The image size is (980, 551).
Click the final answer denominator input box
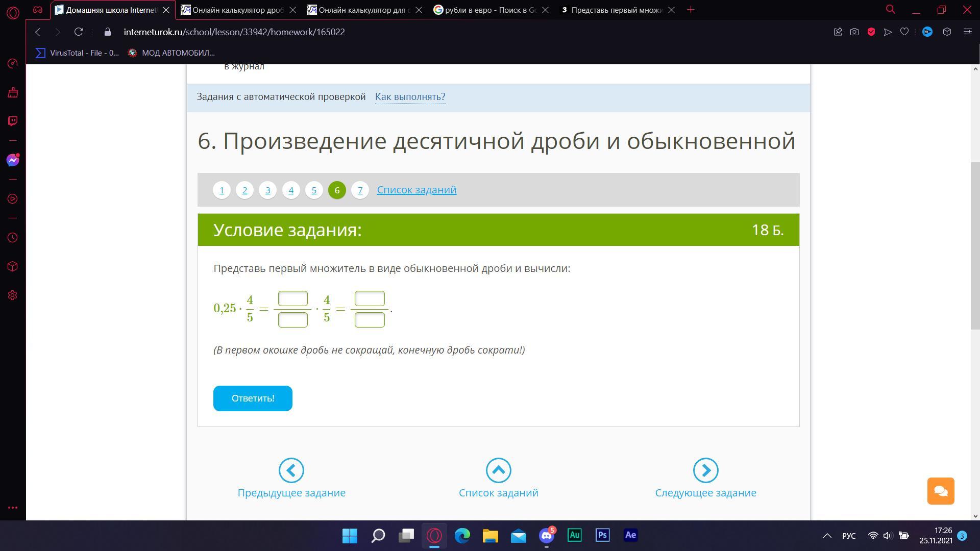(x=370, y=320)
